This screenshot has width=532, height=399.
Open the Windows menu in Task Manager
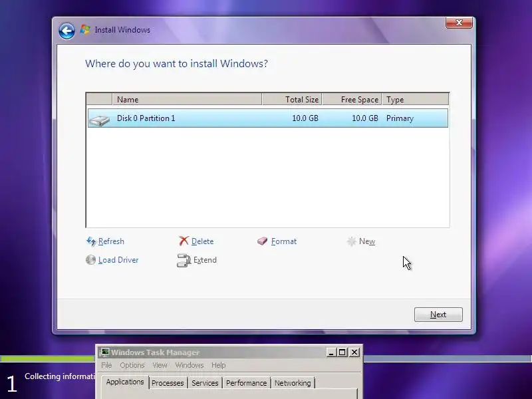190,365
